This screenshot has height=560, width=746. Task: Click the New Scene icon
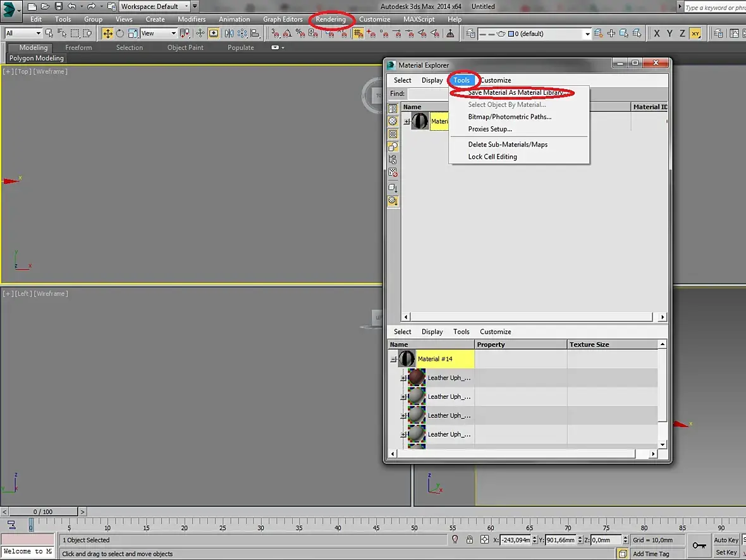click(x=32, y=6)
